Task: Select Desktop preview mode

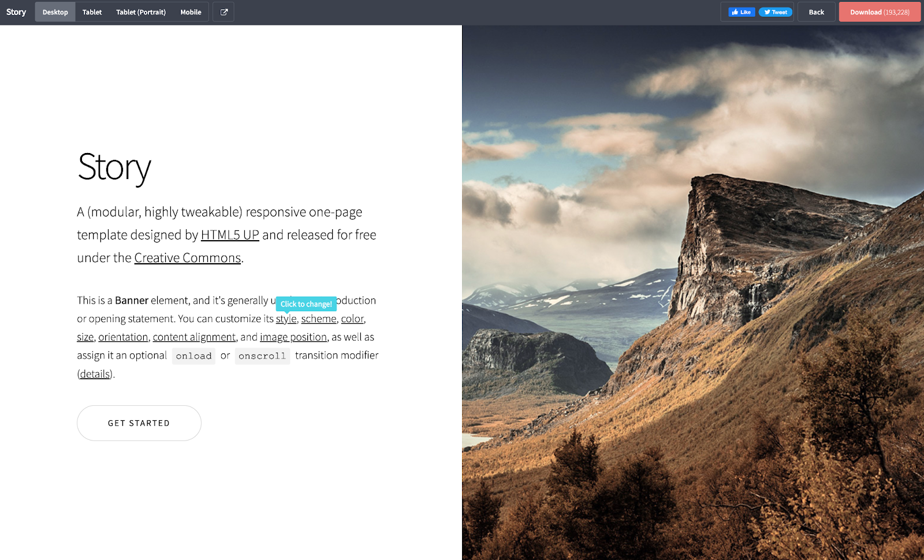Action: click(x=55, y=12)
